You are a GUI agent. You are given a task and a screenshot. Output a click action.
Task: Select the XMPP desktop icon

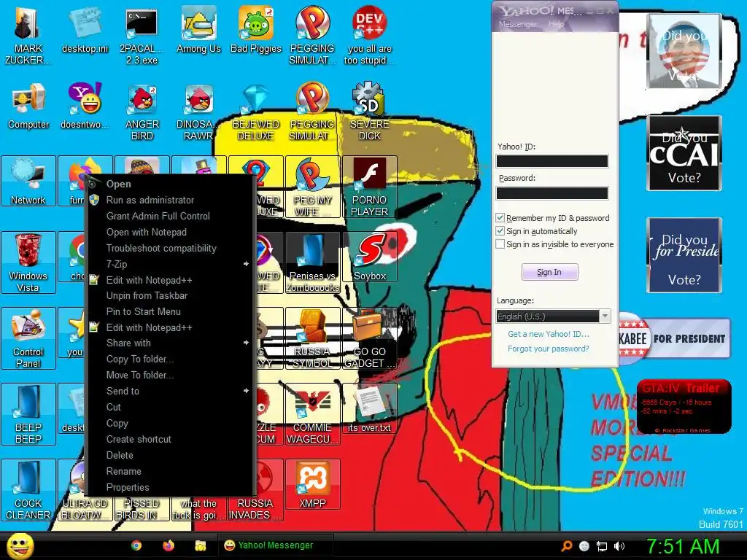click(x=312, y=484)
